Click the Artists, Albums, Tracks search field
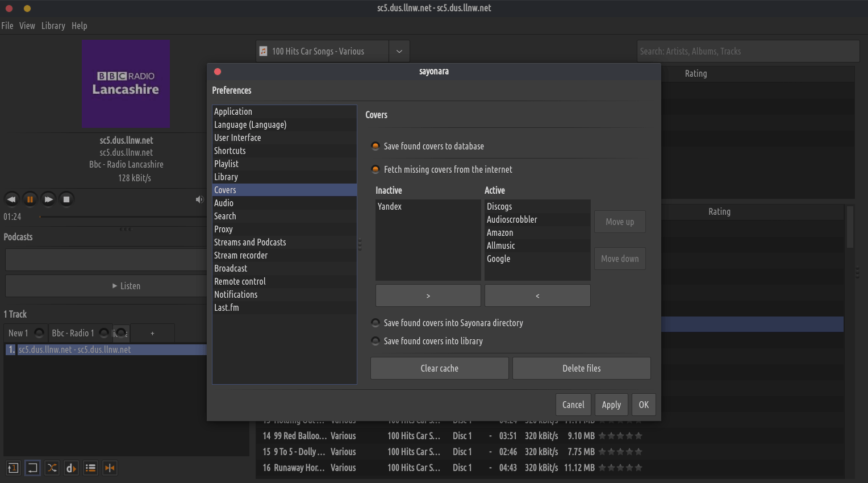Viewport: 868px width, 483px height. tap(748, 51)
